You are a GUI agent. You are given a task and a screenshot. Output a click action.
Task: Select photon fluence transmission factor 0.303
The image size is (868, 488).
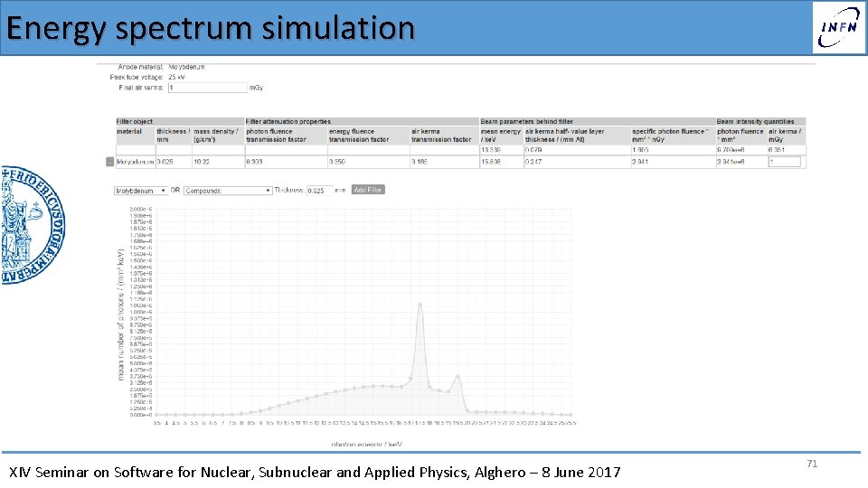[x=254, y=162]
